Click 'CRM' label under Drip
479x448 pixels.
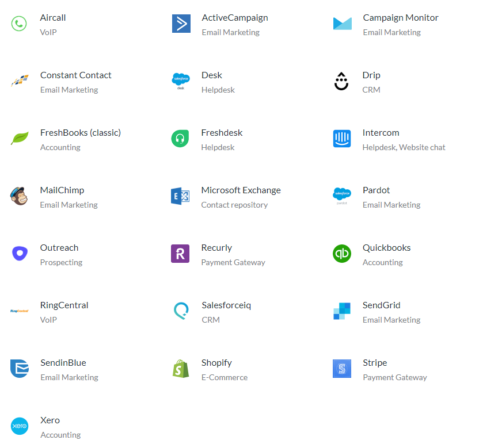pos(371,90)
